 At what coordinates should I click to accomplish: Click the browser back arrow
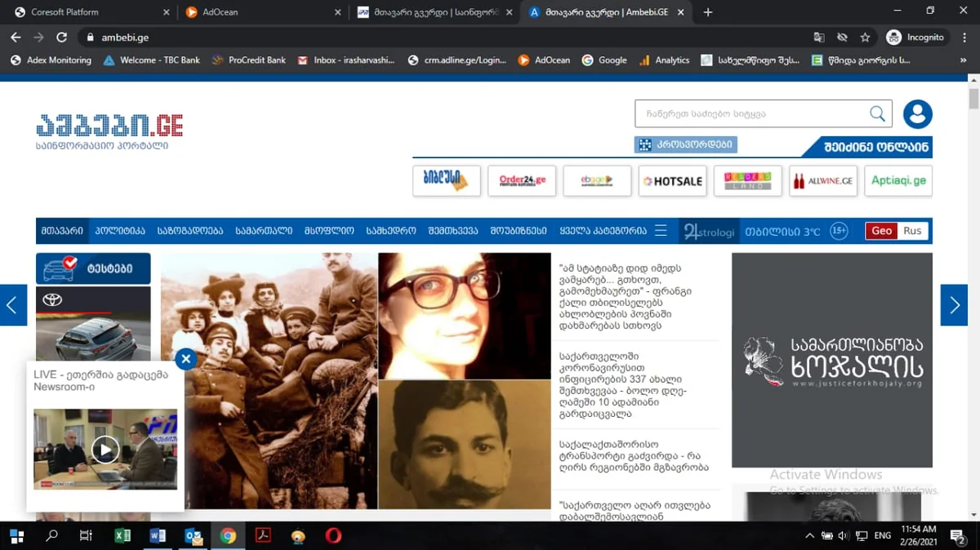[x=16, y=38]
